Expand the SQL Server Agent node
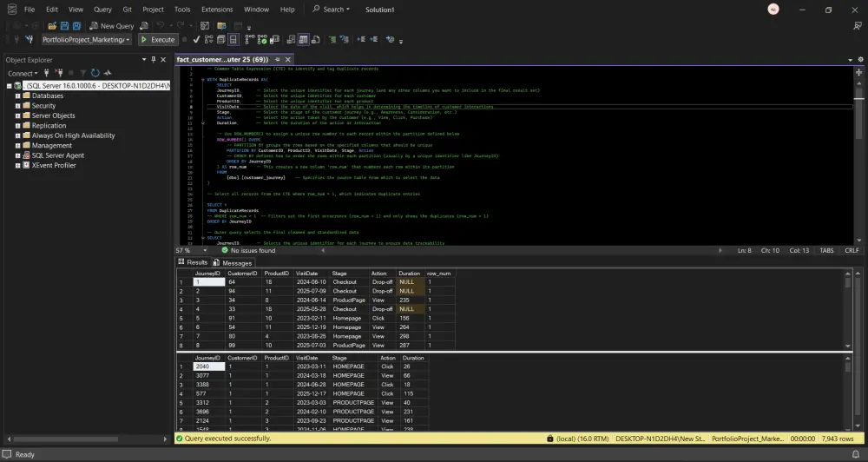Screen dimensions: 868x462 click(x=16, y=155)
